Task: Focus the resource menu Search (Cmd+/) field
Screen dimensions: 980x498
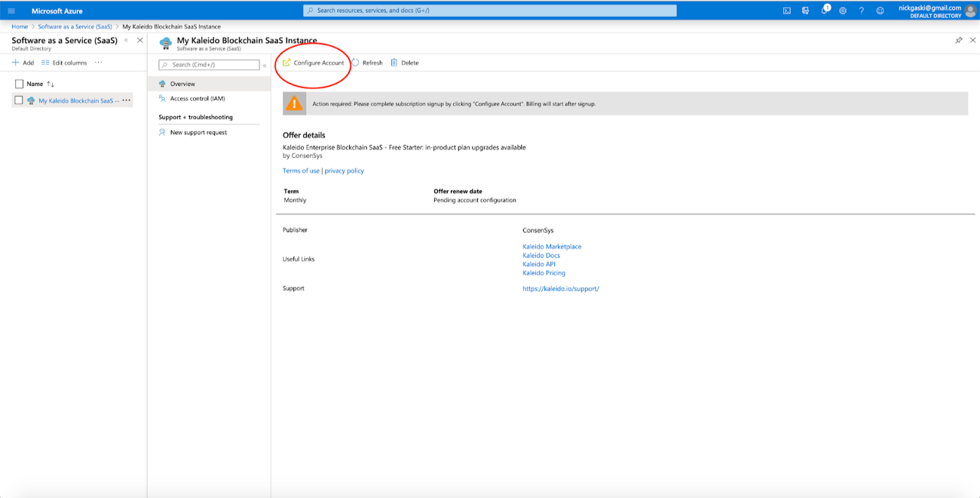Action: (x=209, y=65)
